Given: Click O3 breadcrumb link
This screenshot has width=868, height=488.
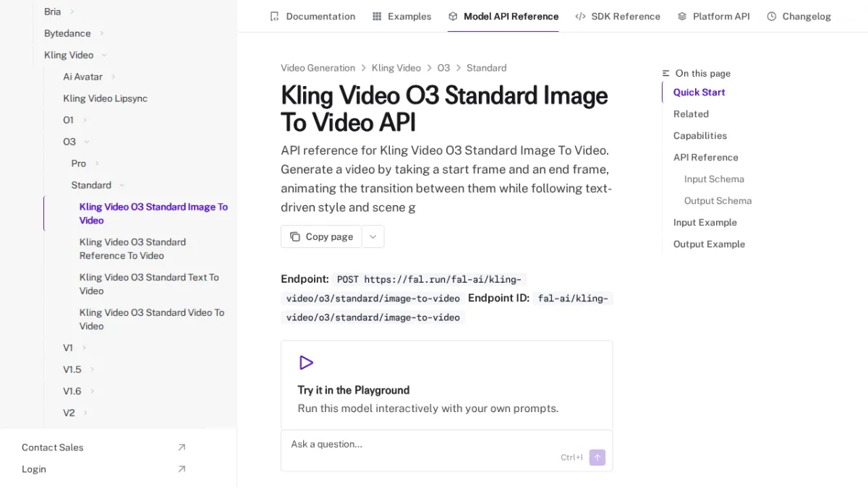Looking at the screenshot, I should pos(443,68).
